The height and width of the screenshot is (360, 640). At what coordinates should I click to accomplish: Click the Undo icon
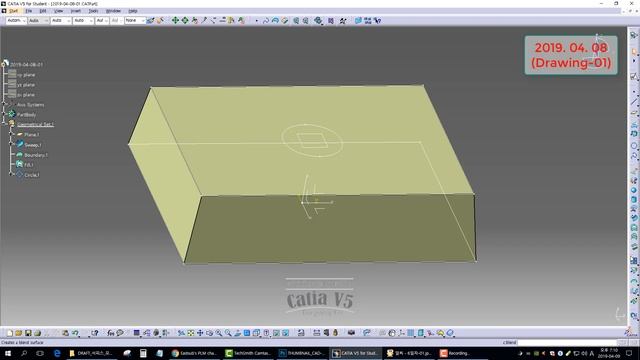[x=75, y=333]
